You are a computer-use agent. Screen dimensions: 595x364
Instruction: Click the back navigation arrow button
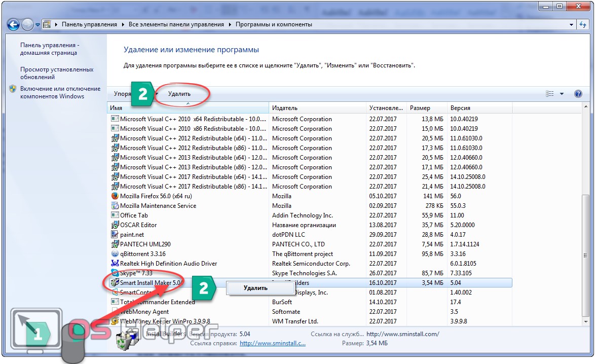click(14, 24)
